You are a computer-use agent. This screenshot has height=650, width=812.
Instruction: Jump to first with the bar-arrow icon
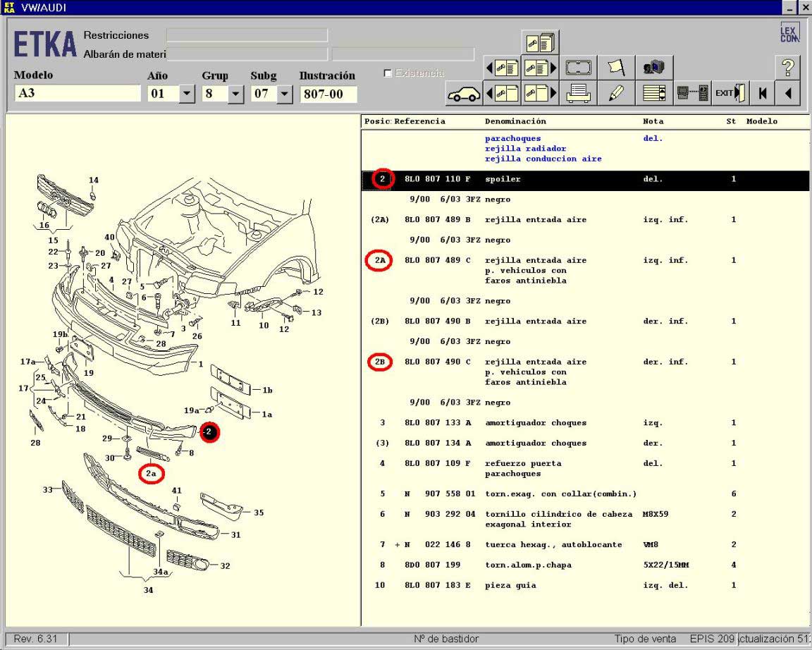tap(762, 94)
